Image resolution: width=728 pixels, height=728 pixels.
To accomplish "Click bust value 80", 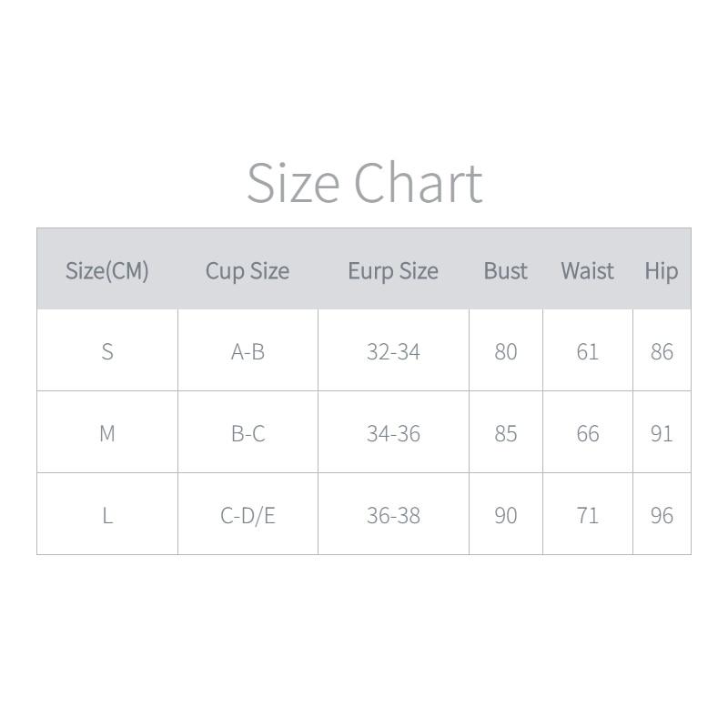I will point(505,351).
